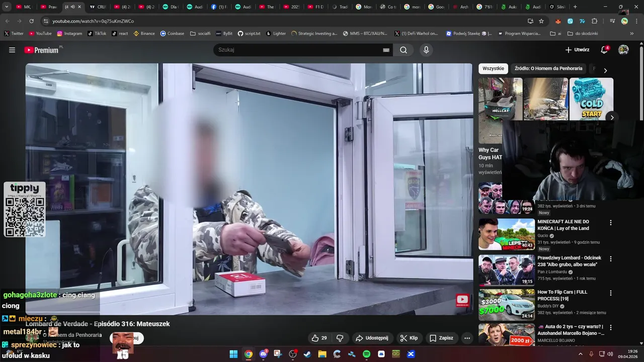The image size is (644, 362).
Task: Open the TikTok bookmark
Action: pos(97,34)
